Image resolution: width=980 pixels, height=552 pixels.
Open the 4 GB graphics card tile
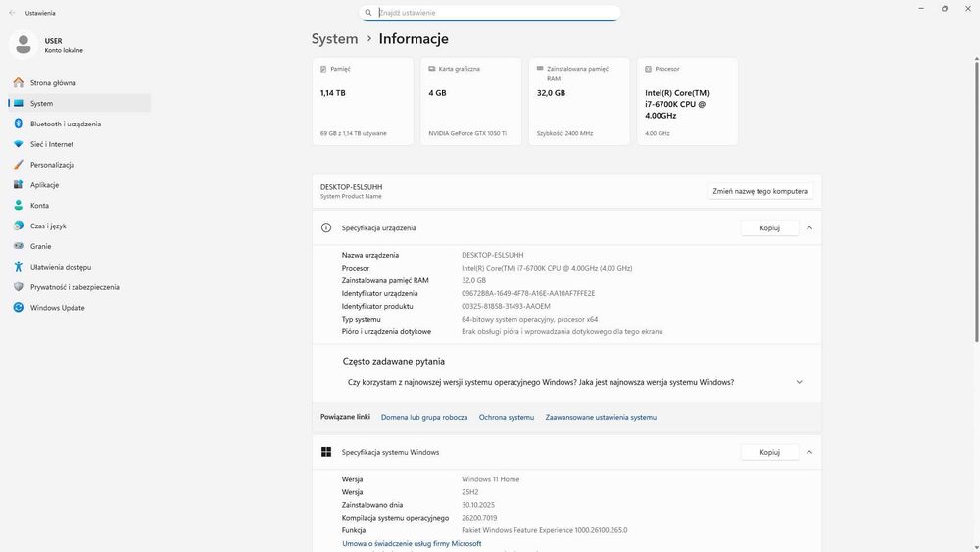470,101
